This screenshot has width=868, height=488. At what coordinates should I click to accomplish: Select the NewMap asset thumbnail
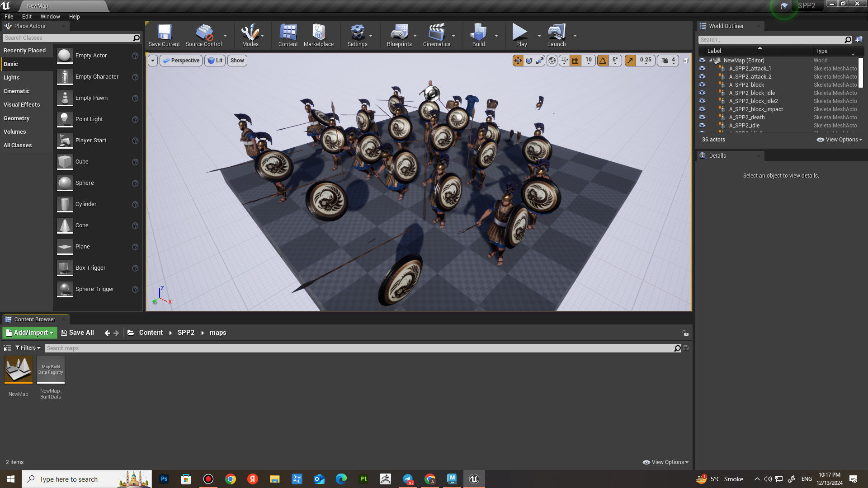pyautogui.click(x=19, y=370)
